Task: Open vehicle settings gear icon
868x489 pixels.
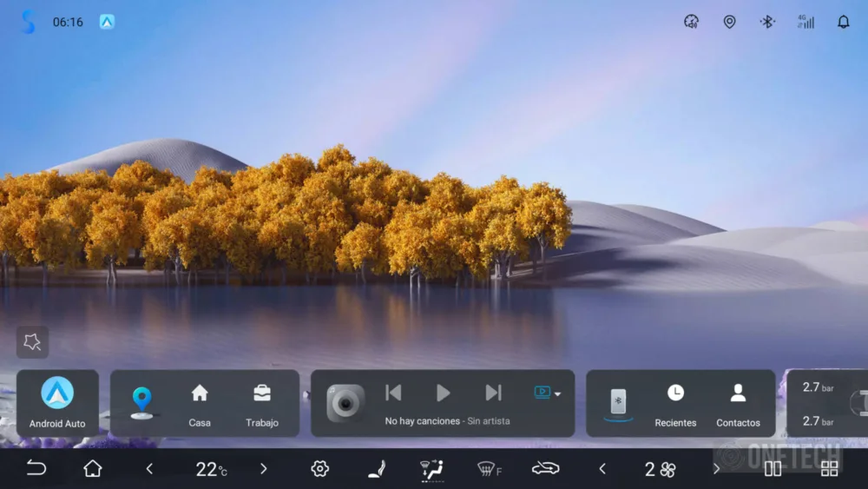Action: 319,469
